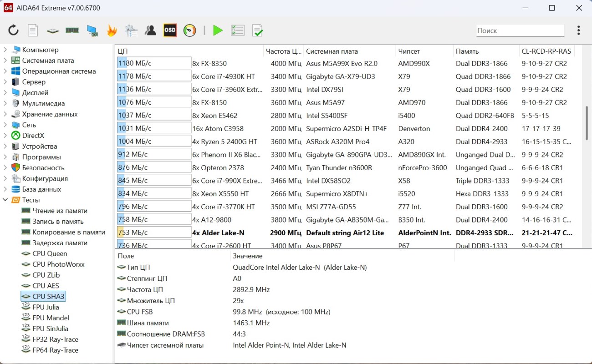Image resolution: width=592 pixels, height=364 pixels.
Task: Open Чтение из памяти test
Action: coord(60,211)
